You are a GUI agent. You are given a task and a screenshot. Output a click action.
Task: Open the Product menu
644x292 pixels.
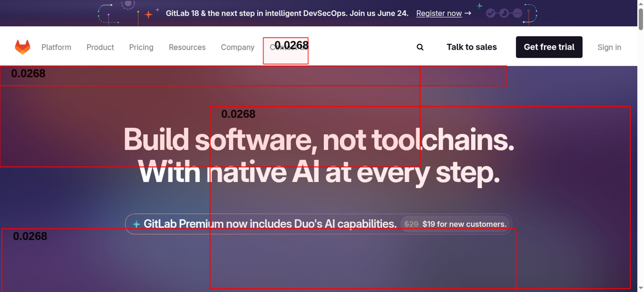pyautogui.click(x=100, y=47)
